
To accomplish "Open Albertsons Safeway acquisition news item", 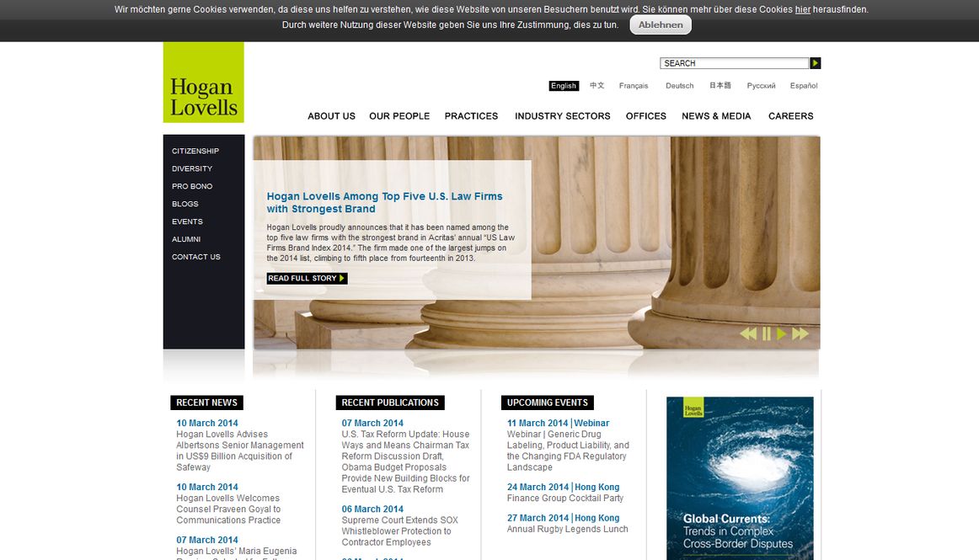I will 240,451.
